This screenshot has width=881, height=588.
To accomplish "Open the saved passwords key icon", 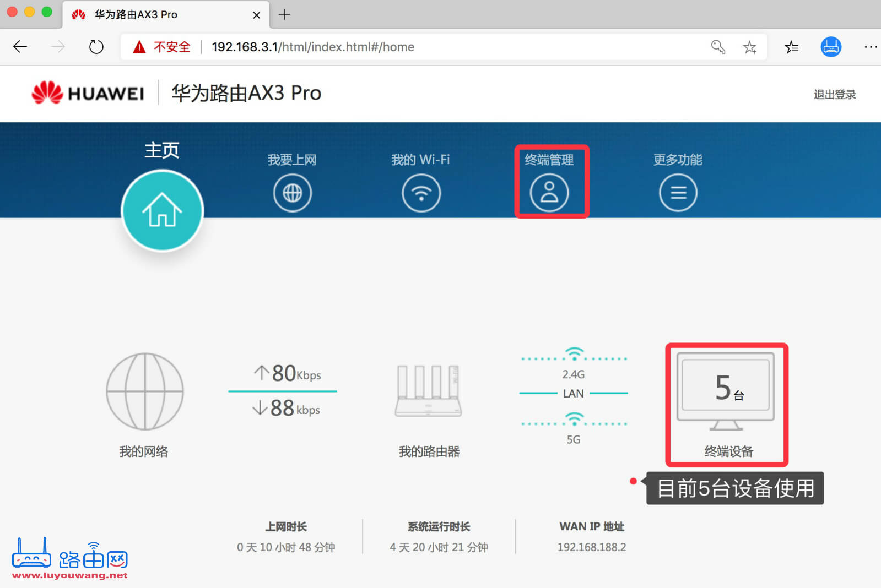I will pyautogui.click(x=718, y=47).
